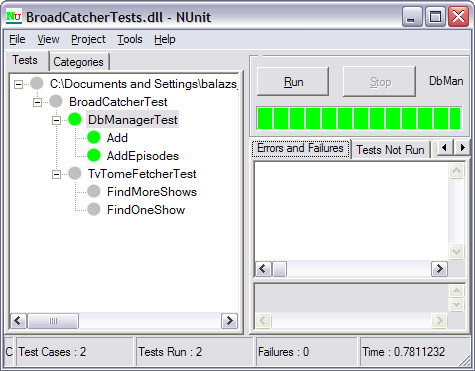
Task: Click the Stop button
Action: 380,82
